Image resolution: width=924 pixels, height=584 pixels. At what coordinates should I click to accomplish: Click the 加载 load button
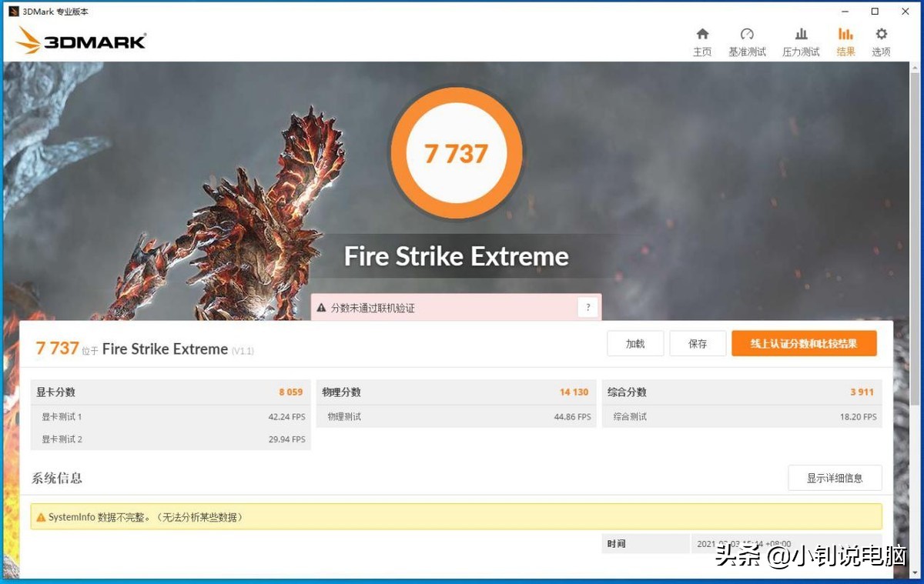coord(635,343)
